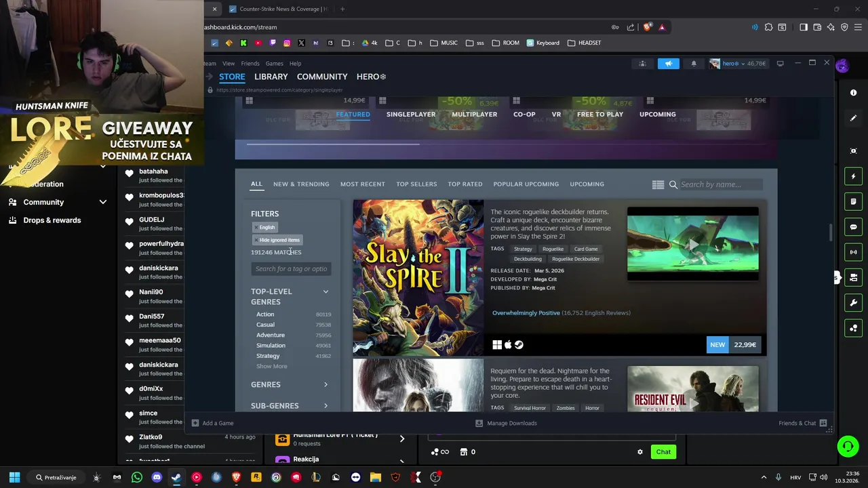
Task: Click the Steam announcements megaphone button
Action: 668,64
